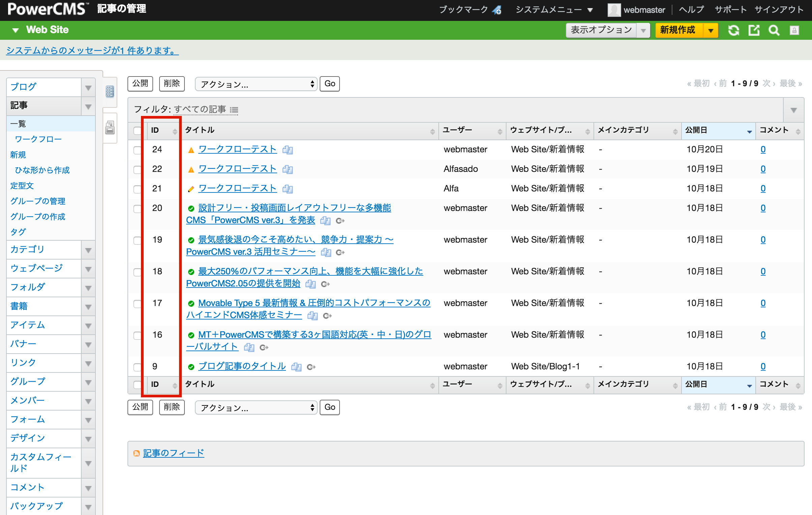
Task: Click the search magnifier icon
Action: coord(774,30)
